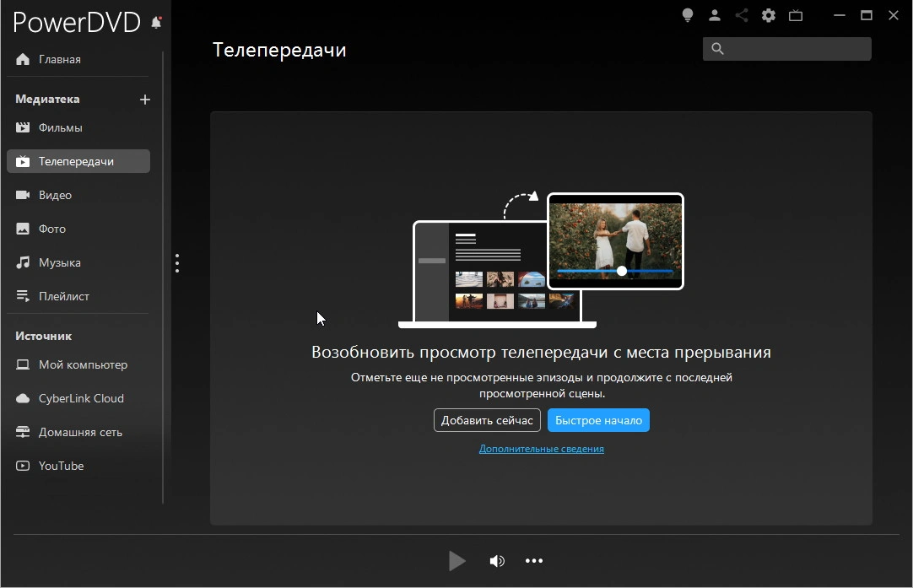Open Плейлист in the sidebar
The image size is (913, 588).
[63, 297]
